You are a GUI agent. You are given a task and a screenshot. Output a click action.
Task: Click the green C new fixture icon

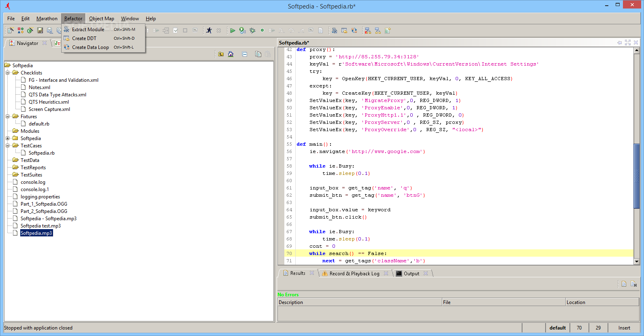(x=30, y=30)
